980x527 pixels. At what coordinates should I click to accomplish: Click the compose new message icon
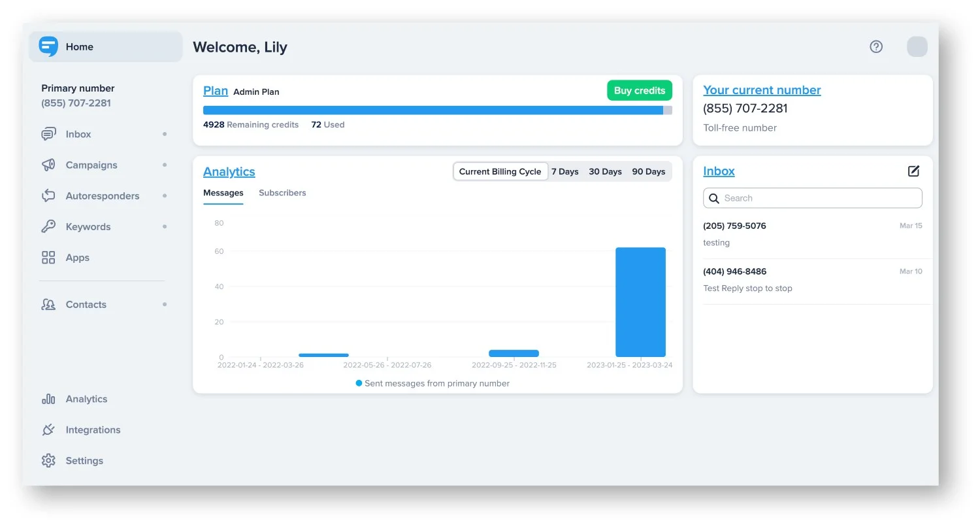(913, 171)
